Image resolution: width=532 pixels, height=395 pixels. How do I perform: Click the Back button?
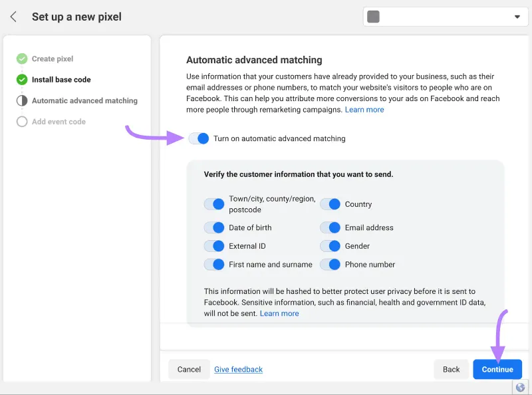pos(451,369)
